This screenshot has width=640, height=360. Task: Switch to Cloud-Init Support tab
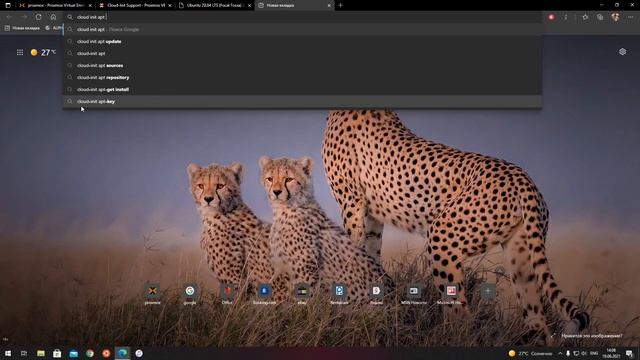pos(135,5)
